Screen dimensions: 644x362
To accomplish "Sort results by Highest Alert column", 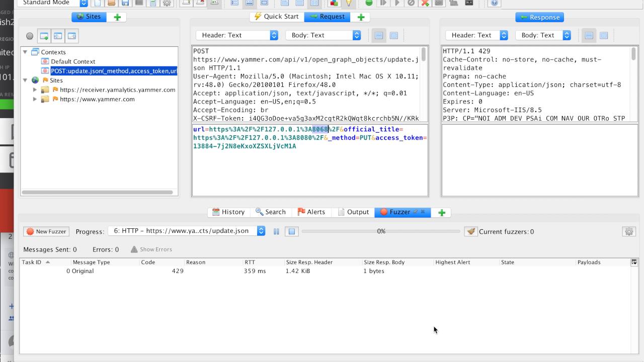I will click(x=466, y=262).
